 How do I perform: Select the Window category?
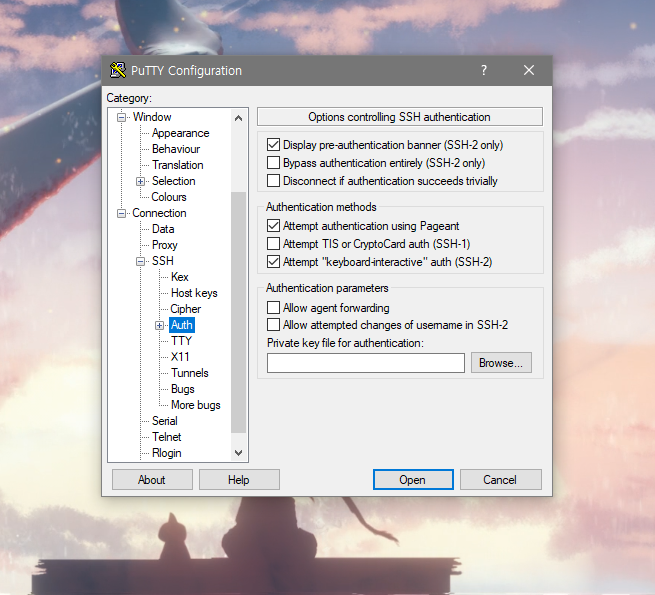(152, 117)
